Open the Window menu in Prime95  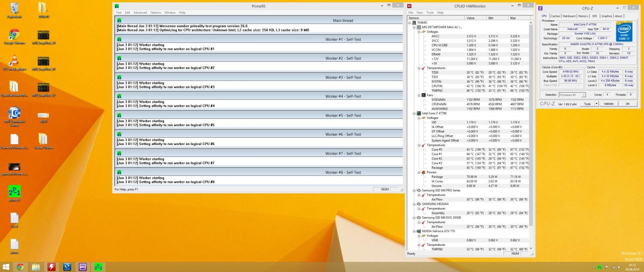click(x=170, y=12)
